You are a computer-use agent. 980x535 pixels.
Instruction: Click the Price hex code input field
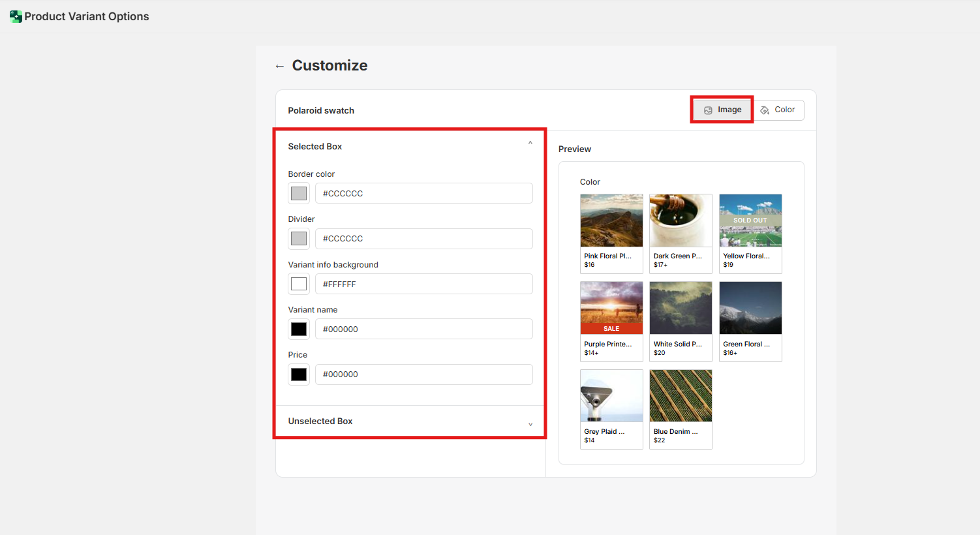[x=423, y=374]
